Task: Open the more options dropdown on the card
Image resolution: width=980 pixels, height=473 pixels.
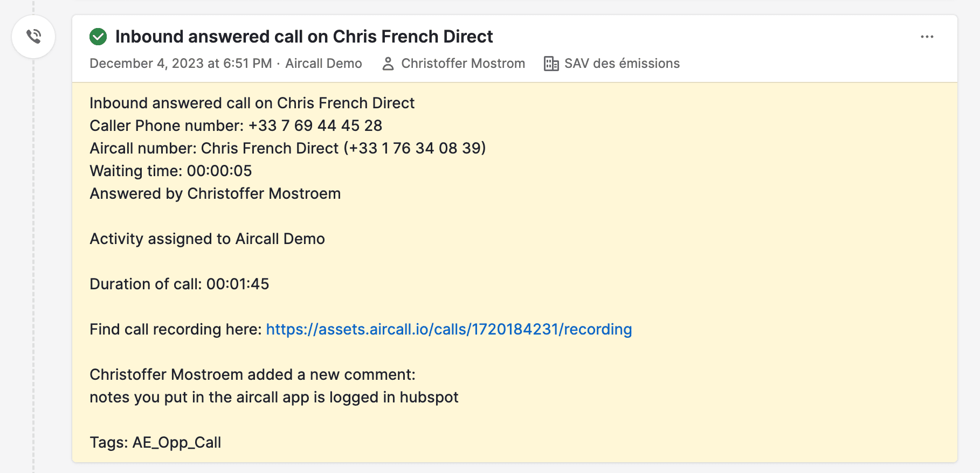Action: (x=927, y=37)
